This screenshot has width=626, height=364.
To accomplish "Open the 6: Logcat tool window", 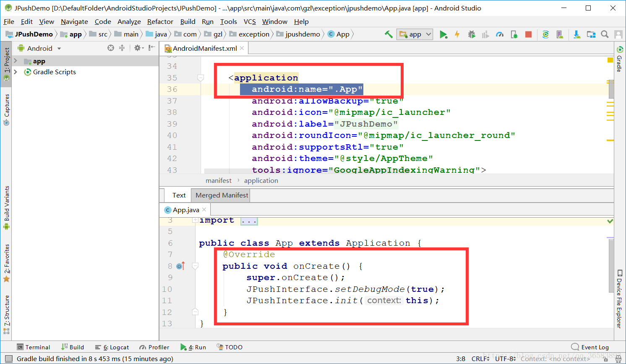I will pos(112,347).
